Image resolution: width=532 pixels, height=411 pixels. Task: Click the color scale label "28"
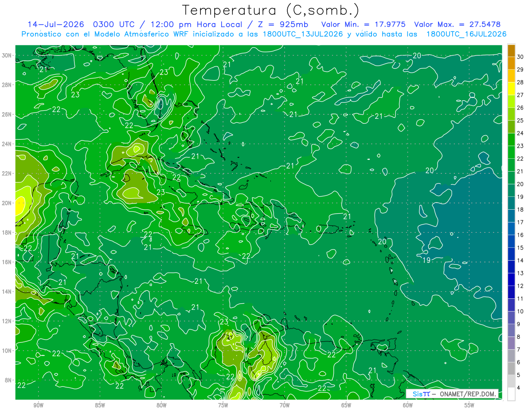[520, 82]
